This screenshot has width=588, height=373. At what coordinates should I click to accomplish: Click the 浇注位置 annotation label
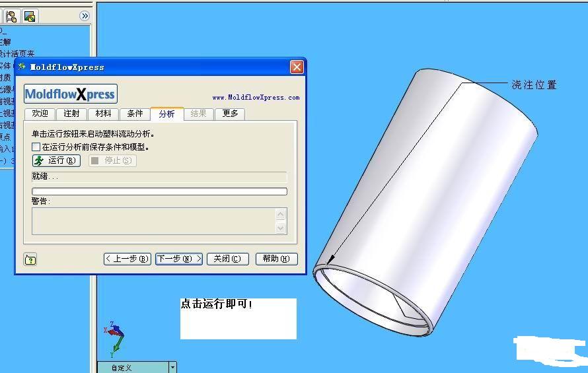tap(534, 85)
